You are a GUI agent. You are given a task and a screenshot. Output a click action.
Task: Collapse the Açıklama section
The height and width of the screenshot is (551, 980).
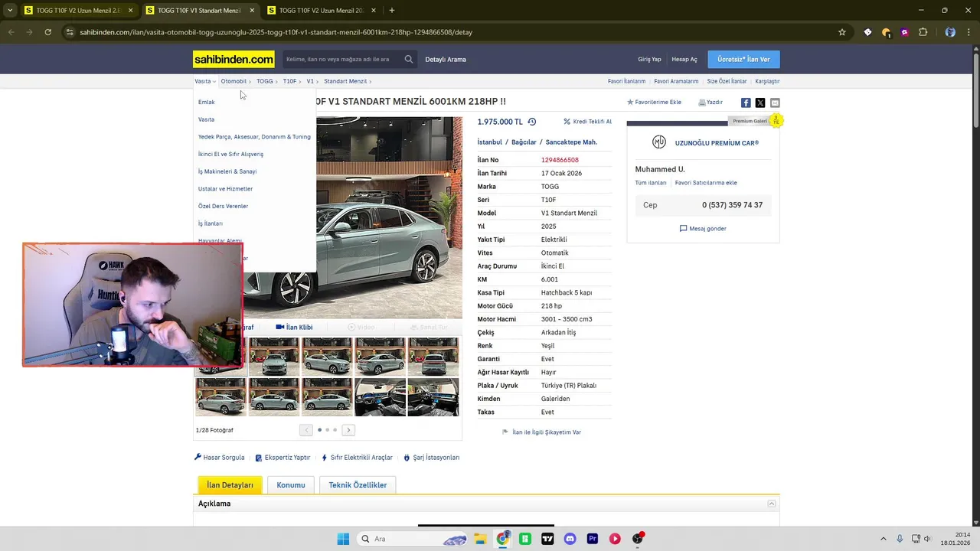coord(772,504)
